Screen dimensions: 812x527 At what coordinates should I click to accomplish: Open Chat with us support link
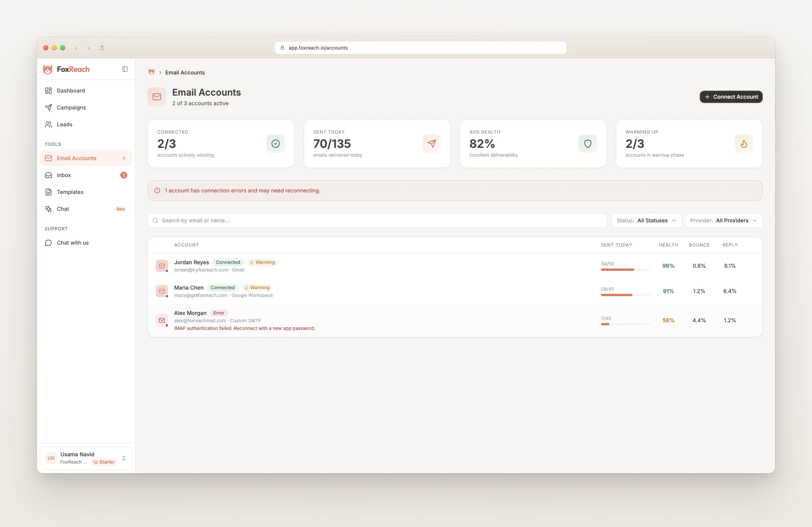[73, 243]
